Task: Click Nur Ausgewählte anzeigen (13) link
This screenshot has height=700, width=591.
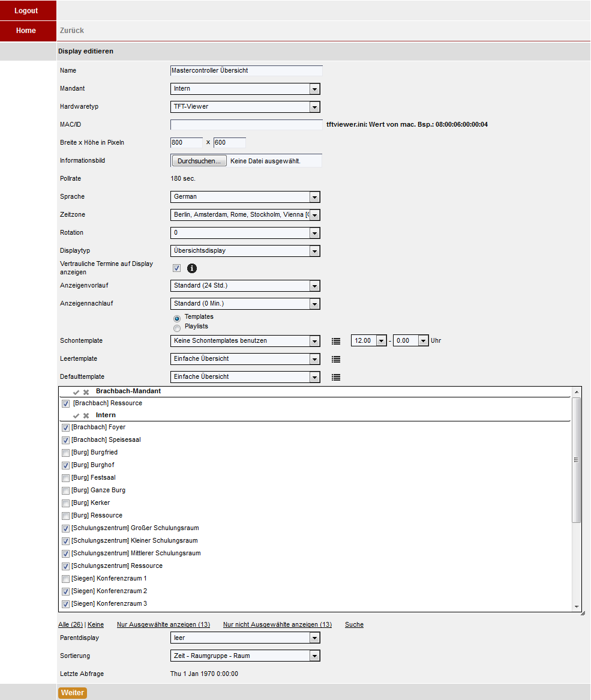Action: [x=163, y=624]
